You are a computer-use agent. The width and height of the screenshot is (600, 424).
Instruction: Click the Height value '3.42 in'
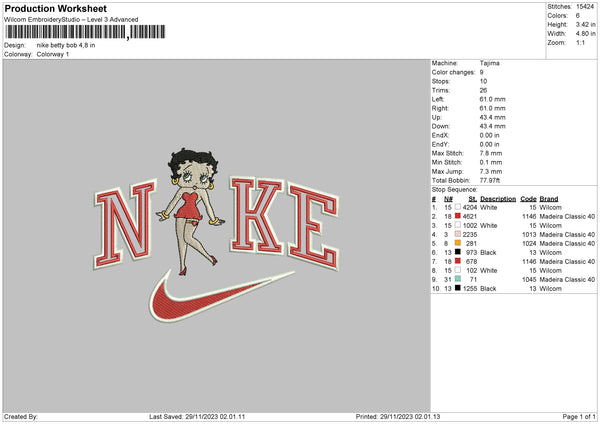(x=585, y=24)
